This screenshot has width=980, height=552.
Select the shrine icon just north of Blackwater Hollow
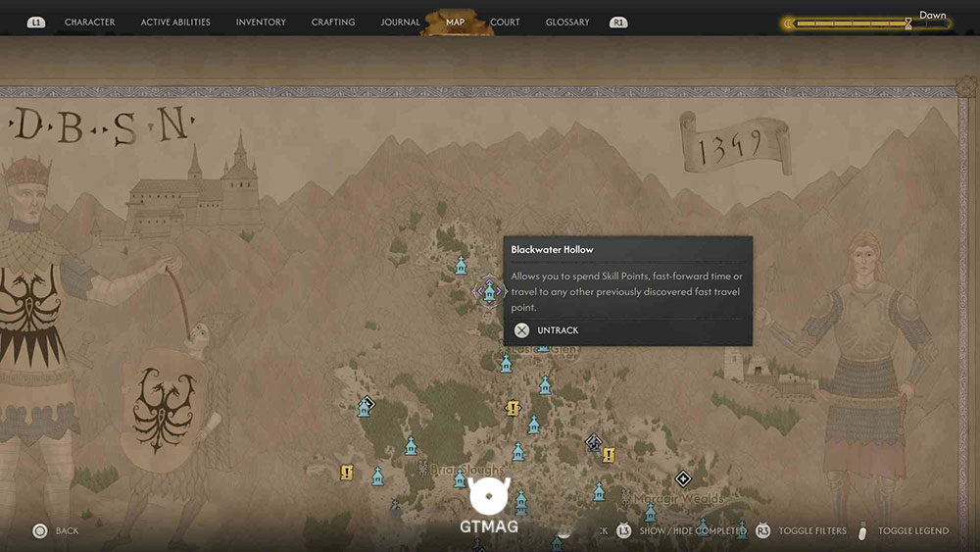(461, 266)
